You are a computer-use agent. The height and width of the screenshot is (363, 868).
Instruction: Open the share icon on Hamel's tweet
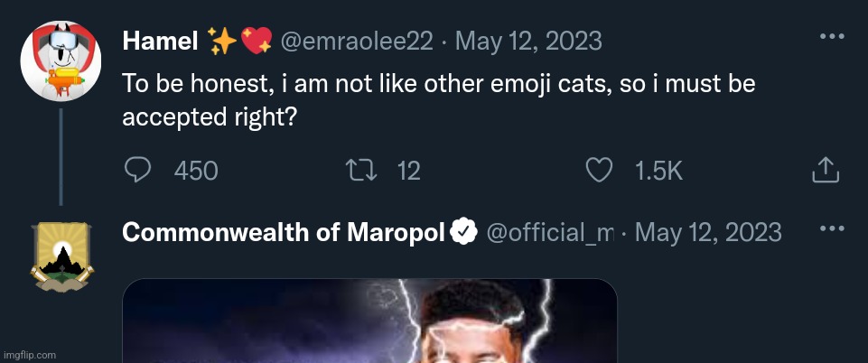[x=827, y=170]
